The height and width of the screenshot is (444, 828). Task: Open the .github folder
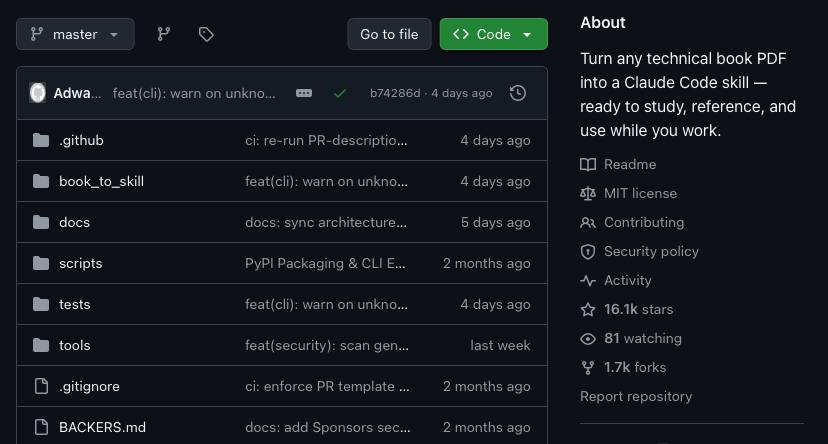tap(81, 140)
